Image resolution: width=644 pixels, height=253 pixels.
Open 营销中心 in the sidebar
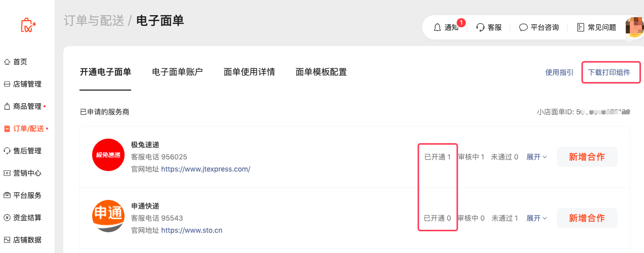point(27,173)
